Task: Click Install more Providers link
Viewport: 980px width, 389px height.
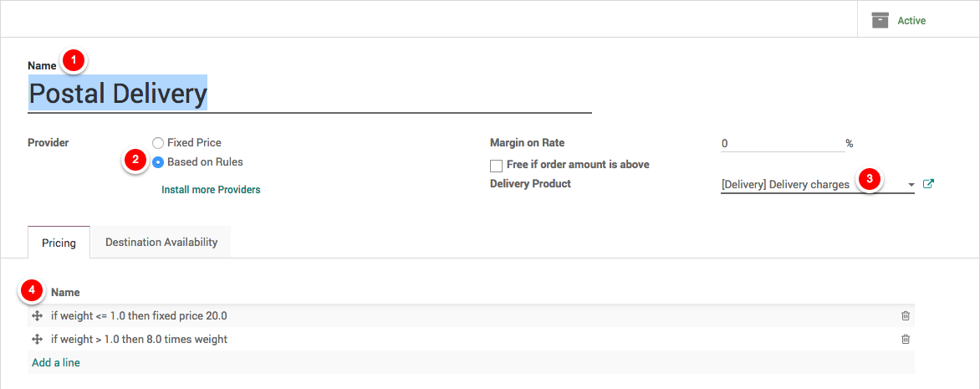Action: pos(211,190)
